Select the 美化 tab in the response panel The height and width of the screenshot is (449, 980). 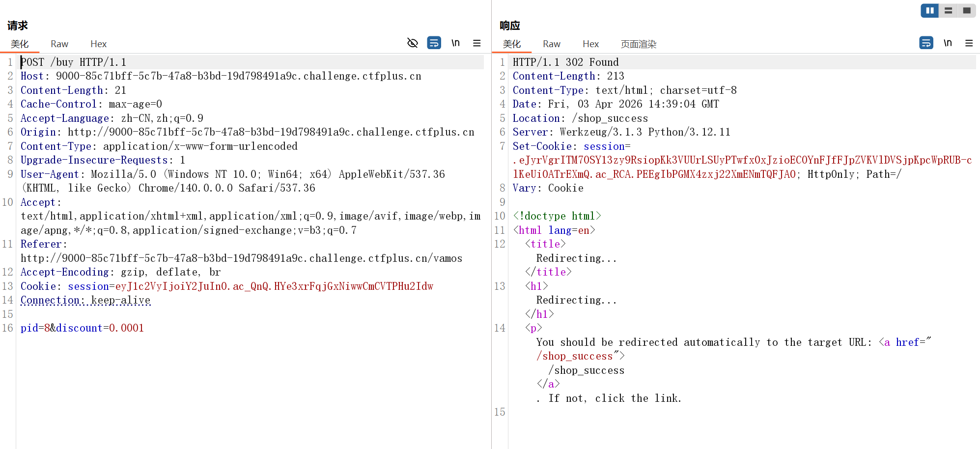coord(511,44)
